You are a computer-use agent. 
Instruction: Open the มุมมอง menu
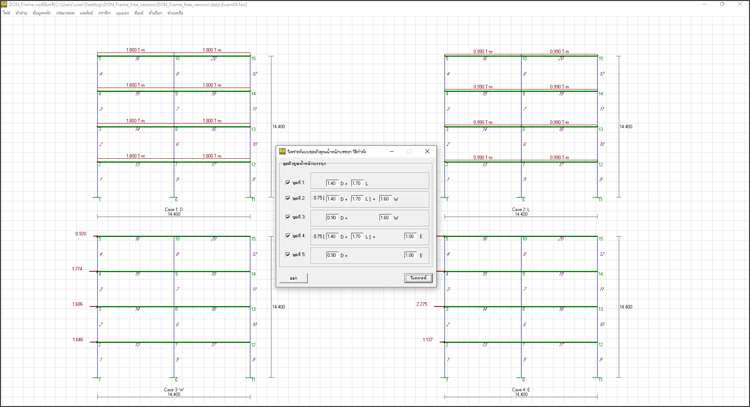[x=123, y=13]
